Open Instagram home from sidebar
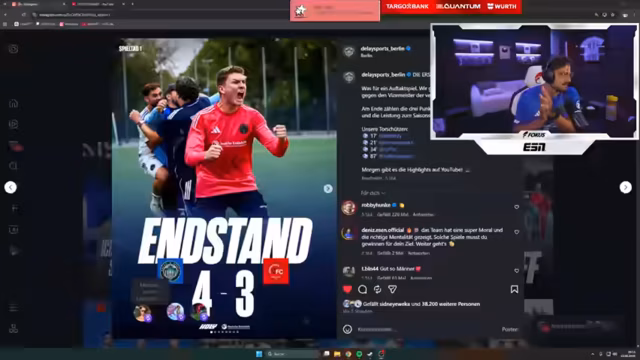Screen dimensions: 640x360 13,103
